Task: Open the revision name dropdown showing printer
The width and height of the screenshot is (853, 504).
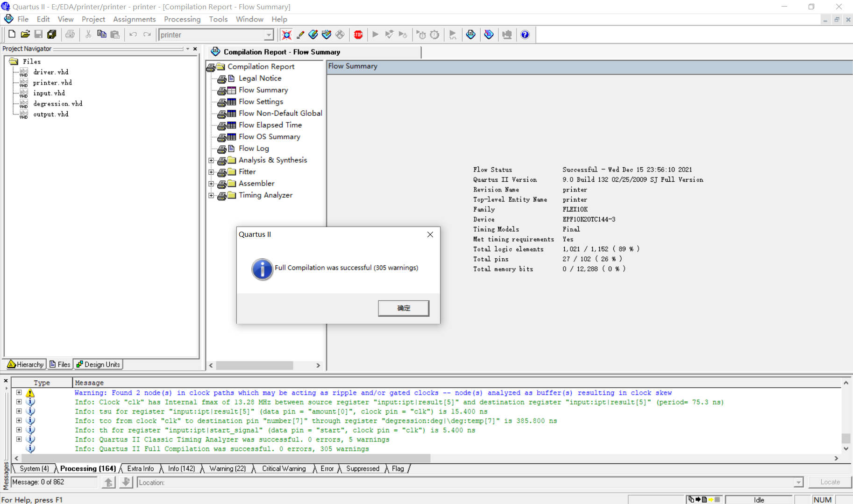Action: (269, 35)
